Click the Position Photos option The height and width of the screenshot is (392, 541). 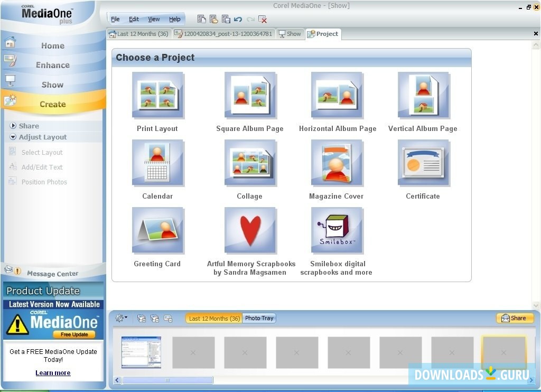44,182
